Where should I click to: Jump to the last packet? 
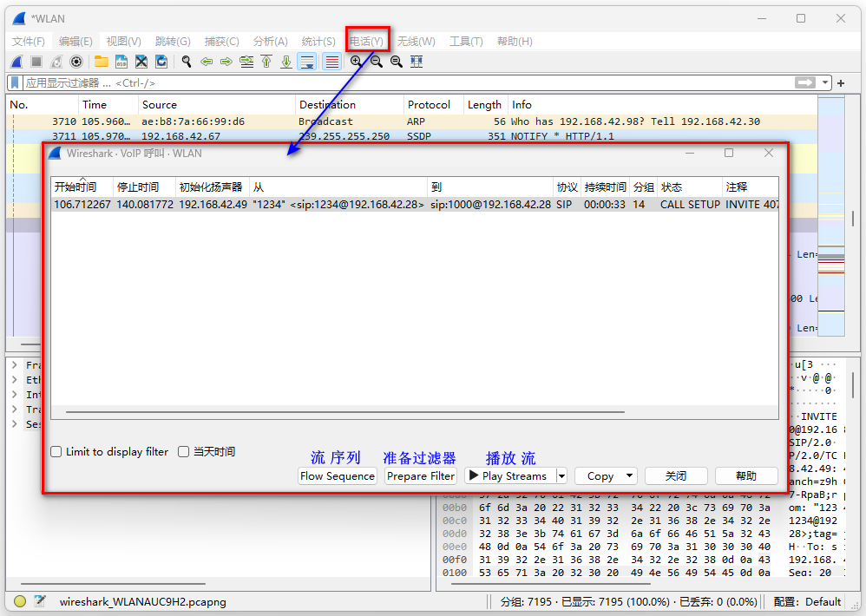click(286, 62)
